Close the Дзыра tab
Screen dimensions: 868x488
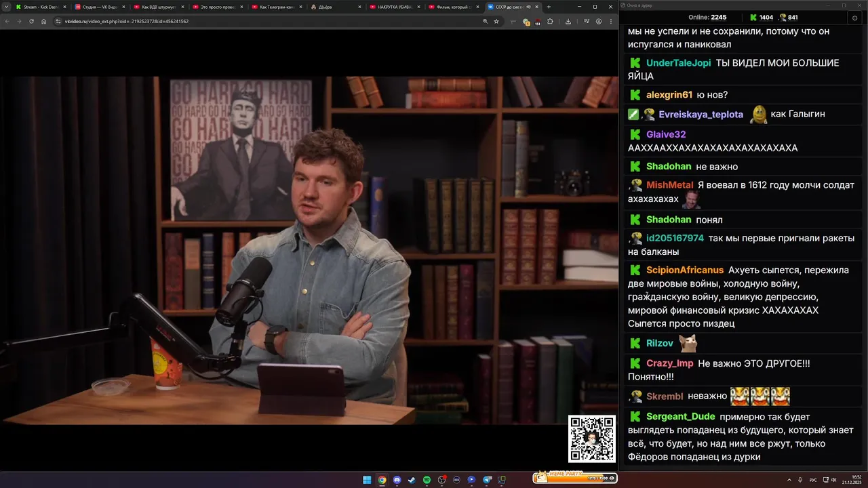coord(360,7)
